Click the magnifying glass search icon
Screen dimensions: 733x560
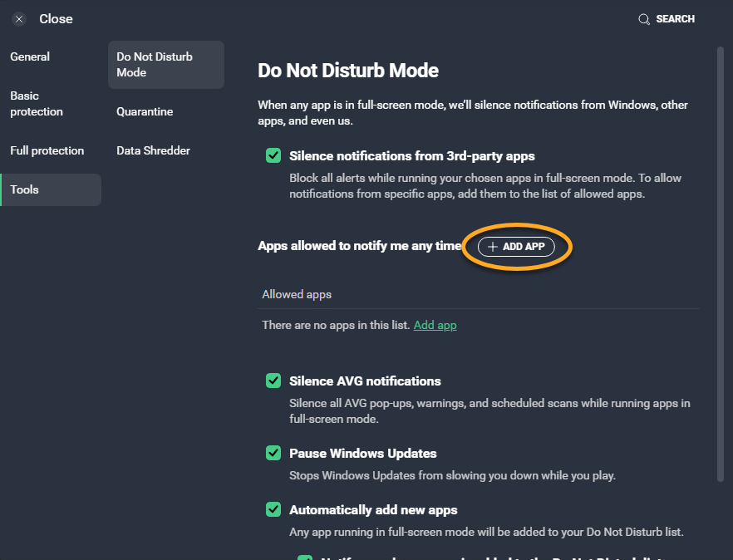pyautogui.click(x=644, y=19)
